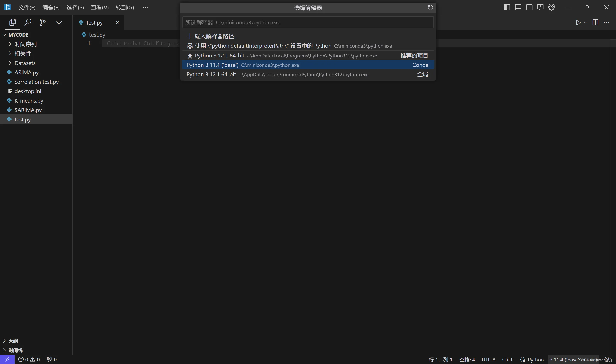Open SARIMA.py in the file explorer
616x364 pixels.
tap(28, 110)
